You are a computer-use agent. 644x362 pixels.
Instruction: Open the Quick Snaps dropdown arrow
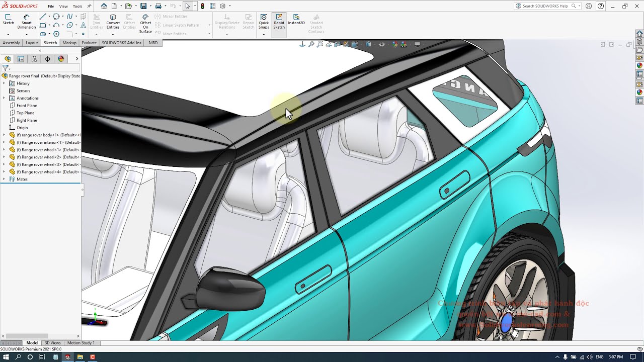tap(264, 34)
